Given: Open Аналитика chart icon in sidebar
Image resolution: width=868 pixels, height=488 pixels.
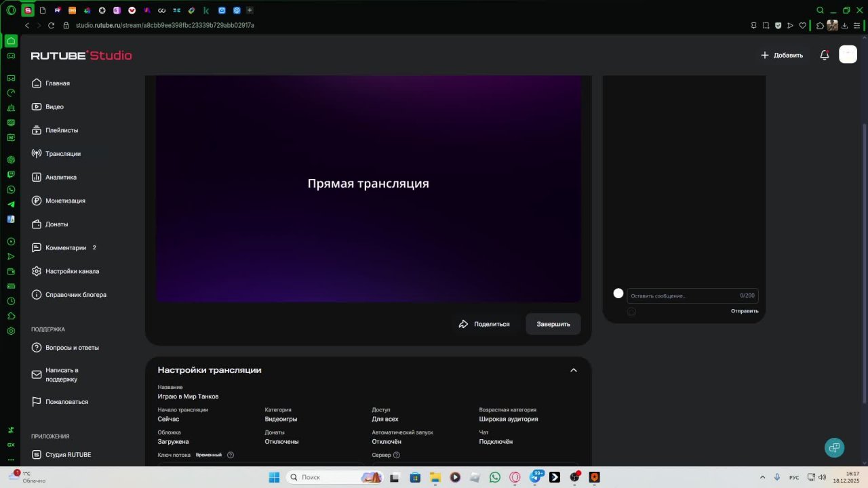Looking at the screenshot, I should click(x=37, y=178).
